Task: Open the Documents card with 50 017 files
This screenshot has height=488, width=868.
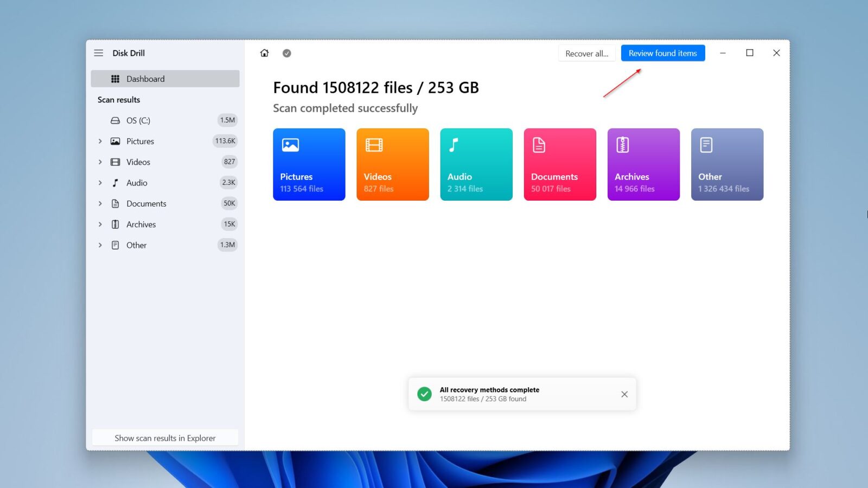Action: click(559, 164)
